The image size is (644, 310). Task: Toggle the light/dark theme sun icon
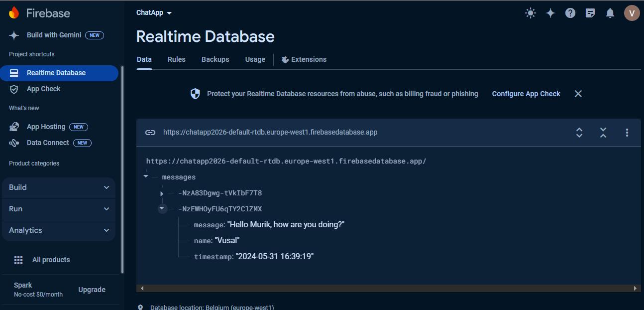click(x=531, y=13)
